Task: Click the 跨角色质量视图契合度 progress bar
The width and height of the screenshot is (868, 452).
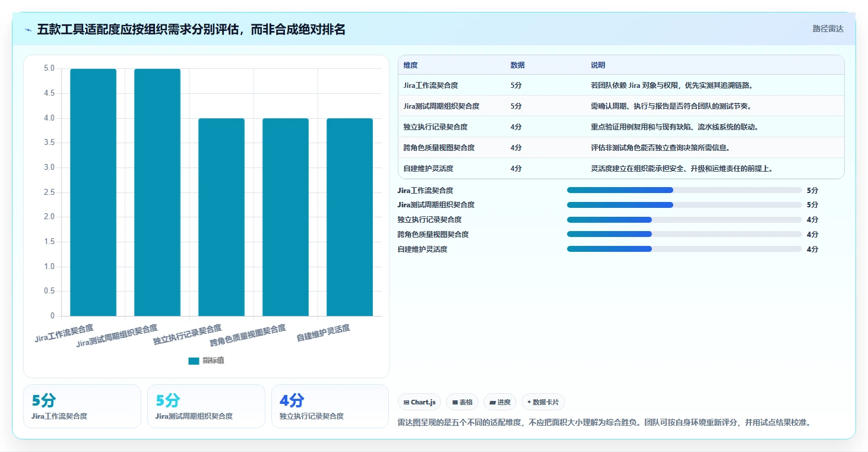Action: 684,235
